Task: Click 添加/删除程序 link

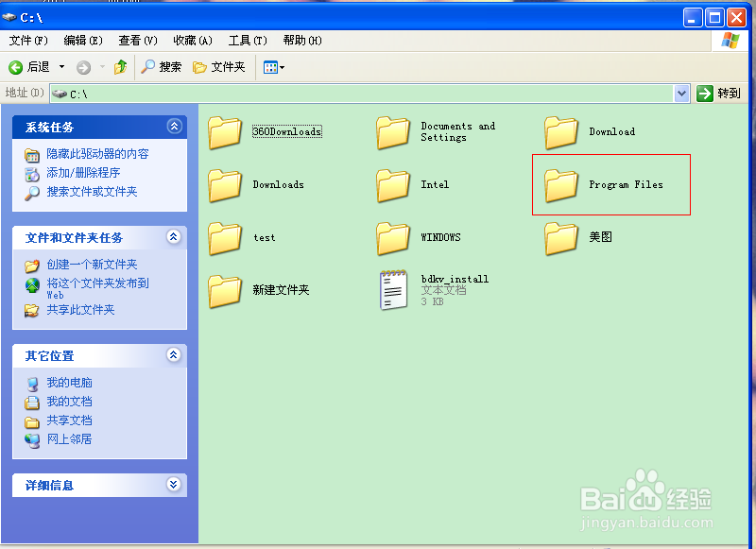Action: coord(83,173)
